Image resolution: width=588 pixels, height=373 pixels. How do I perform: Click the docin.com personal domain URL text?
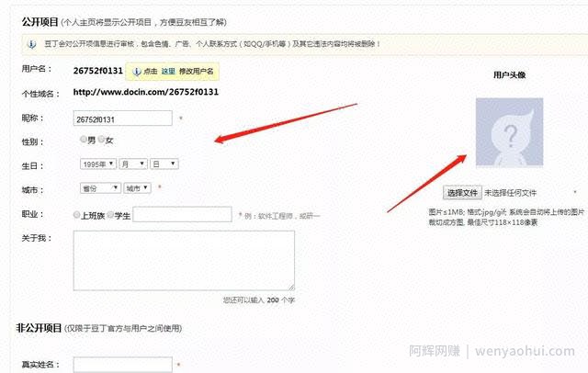(x=145, y=92)
